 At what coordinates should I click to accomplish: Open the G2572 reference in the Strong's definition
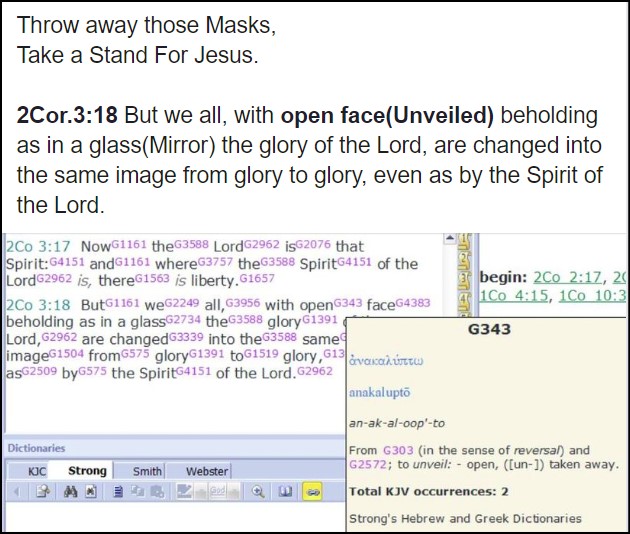pos(367,464)
